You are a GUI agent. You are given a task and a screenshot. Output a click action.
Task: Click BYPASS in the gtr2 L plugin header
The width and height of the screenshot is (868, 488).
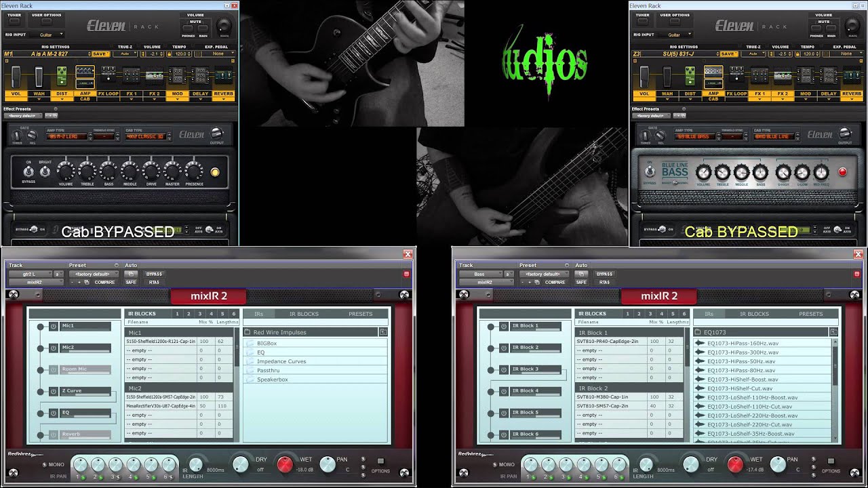154,274
